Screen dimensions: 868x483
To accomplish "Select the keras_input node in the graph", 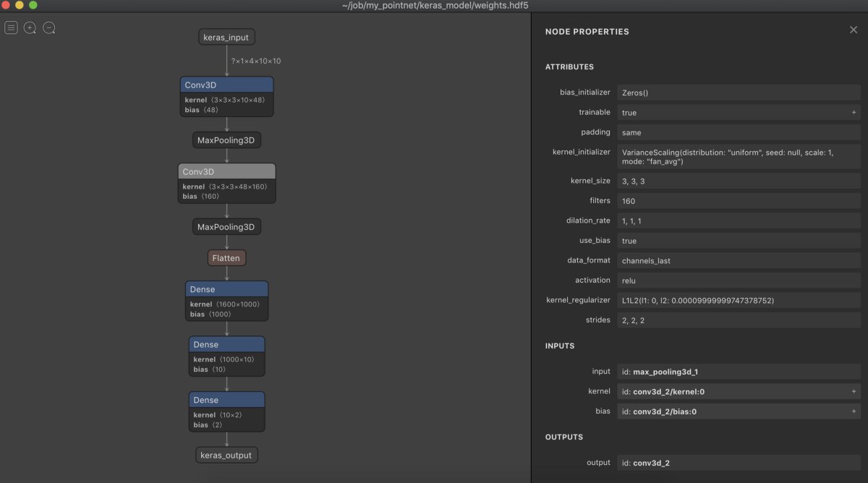I will tap(226, 36).
